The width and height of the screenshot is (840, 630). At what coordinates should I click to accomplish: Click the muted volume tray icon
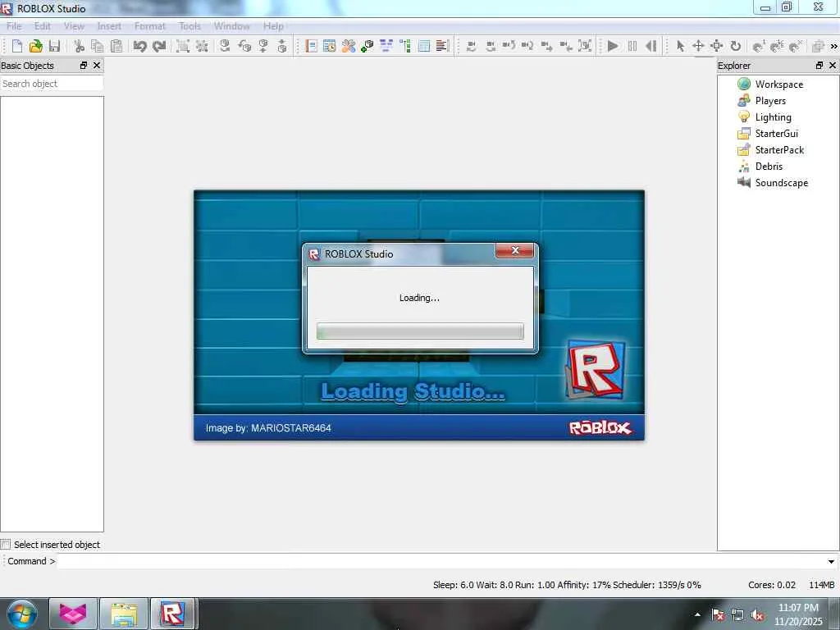point(757,615)
